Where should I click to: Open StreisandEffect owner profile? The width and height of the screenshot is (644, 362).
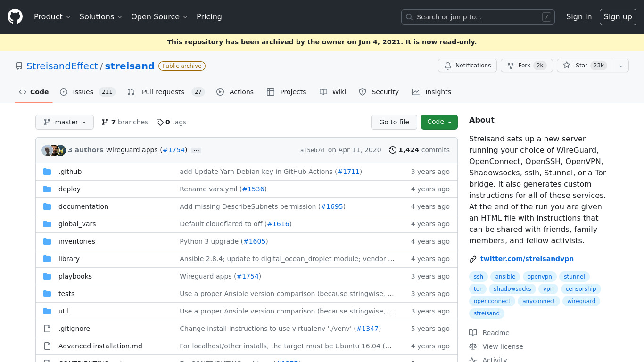pyautogui.click(x=62, y=66)
